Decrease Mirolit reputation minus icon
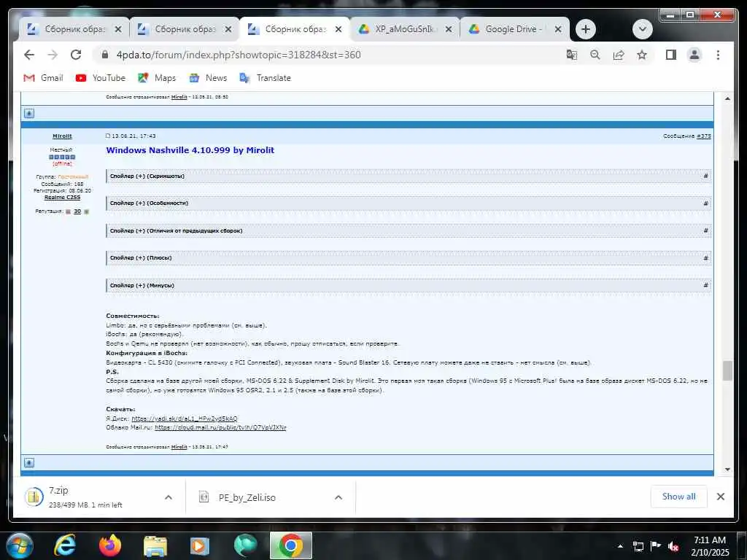 [68, 211]
